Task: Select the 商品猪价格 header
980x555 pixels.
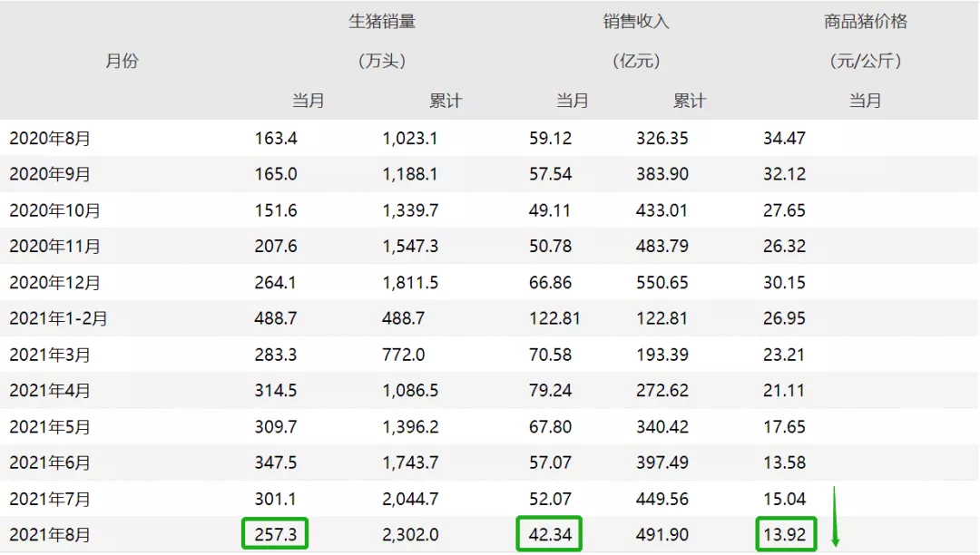Action: point(865,22)
